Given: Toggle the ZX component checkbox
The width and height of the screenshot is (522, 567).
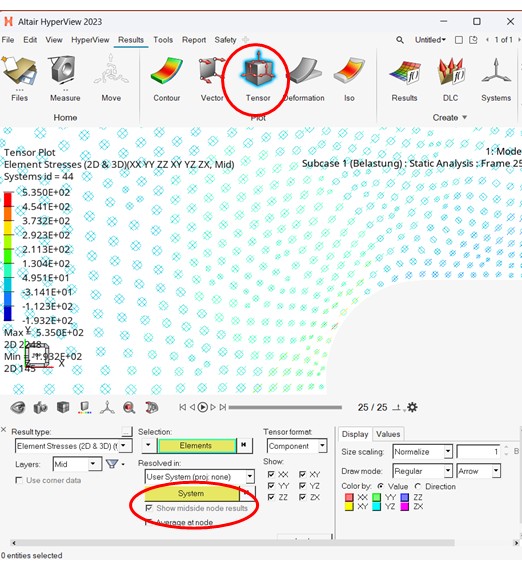Looking at the screenshot, I should (303, 497).
